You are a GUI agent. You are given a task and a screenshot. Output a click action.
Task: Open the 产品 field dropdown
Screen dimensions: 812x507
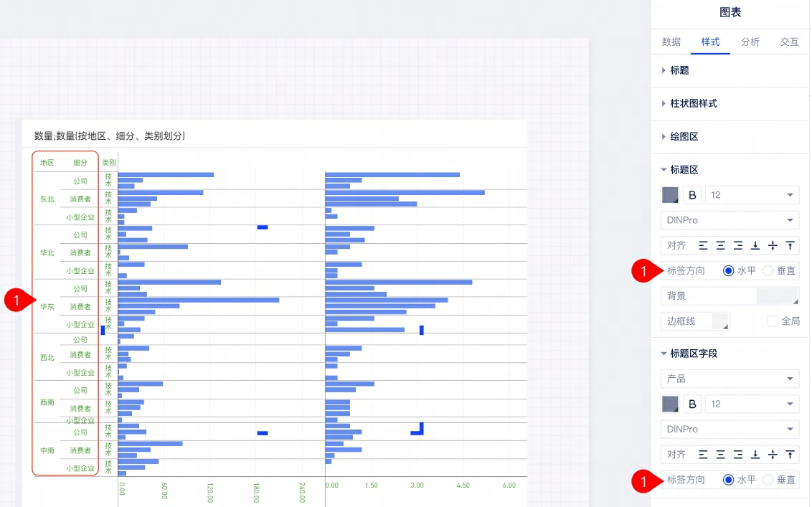pyautogui.click(x=730, y=379)
